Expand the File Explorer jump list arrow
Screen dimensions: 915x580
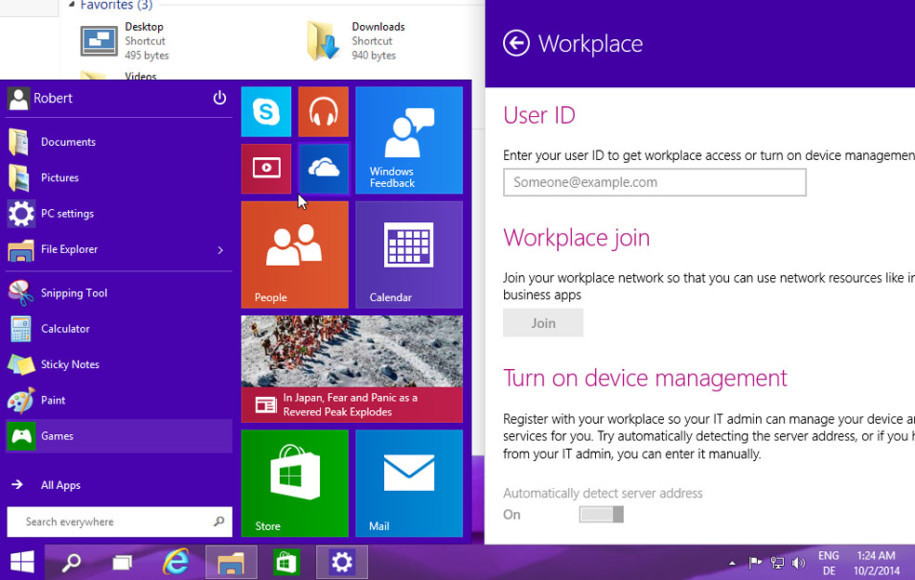(221, 250)
